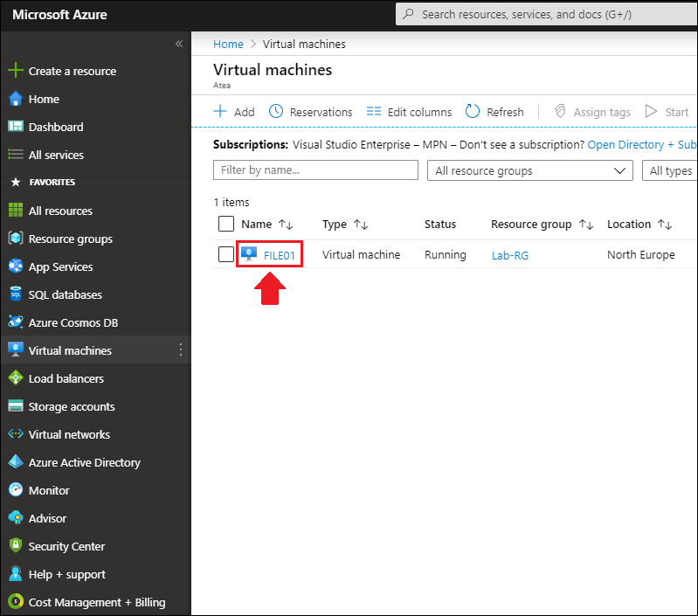Sort by Resource group column arrows
Screen dimensions: 698x616
click(586, 225)
